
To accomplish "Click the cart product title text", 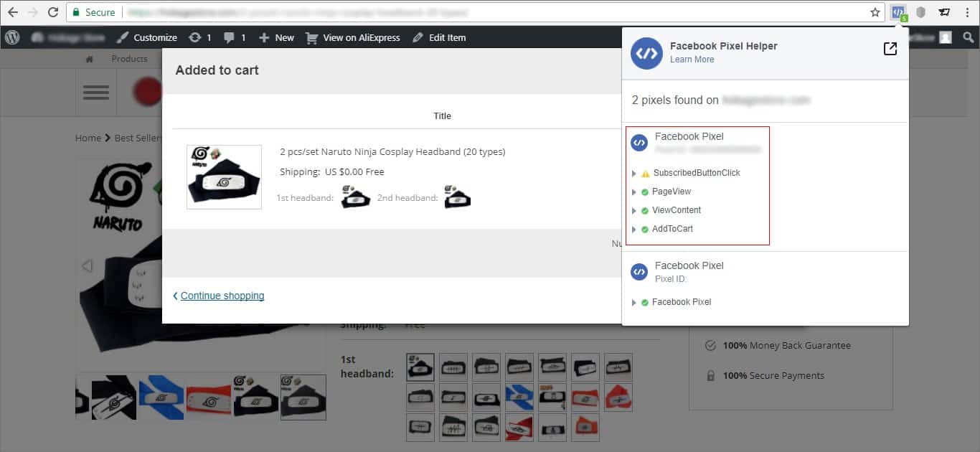I will coord(392,151).
